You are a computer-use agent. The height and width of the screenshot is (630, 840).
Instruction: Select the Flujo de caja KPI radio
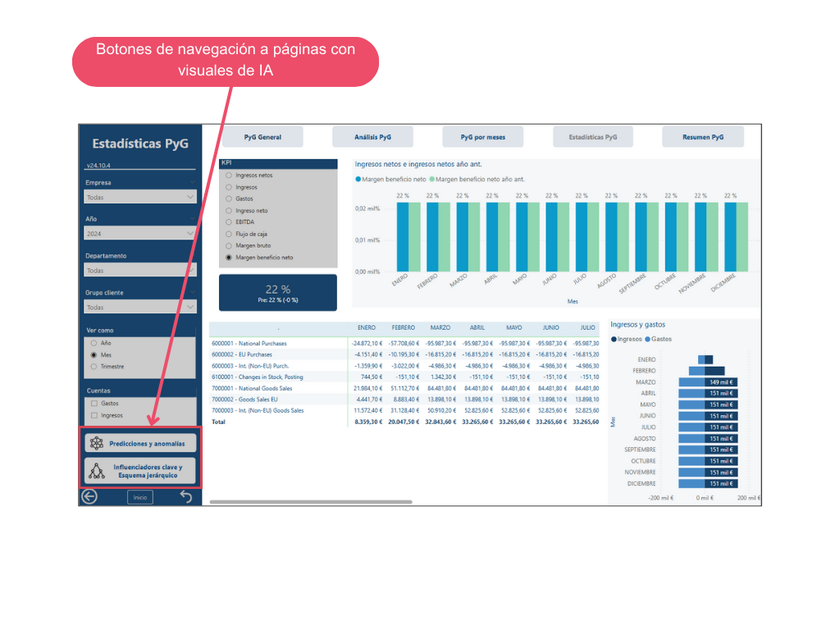[229, 234]
